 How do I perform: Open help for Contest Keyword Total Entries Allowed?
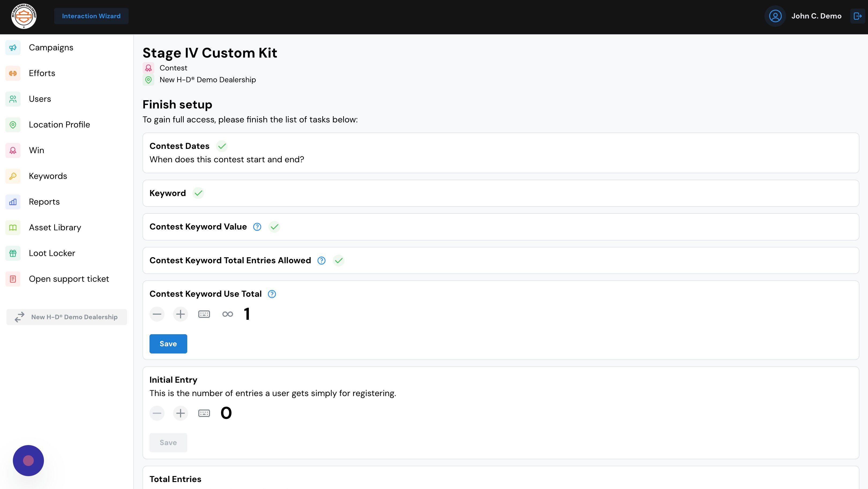point(321,260)
